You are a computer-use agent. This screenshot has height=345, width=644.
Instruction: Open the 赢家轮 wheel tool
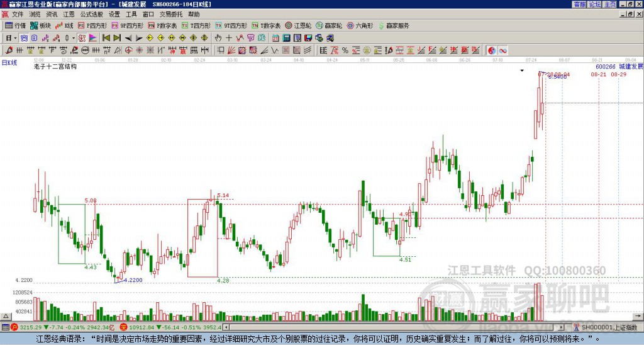(x=329, y=25)
